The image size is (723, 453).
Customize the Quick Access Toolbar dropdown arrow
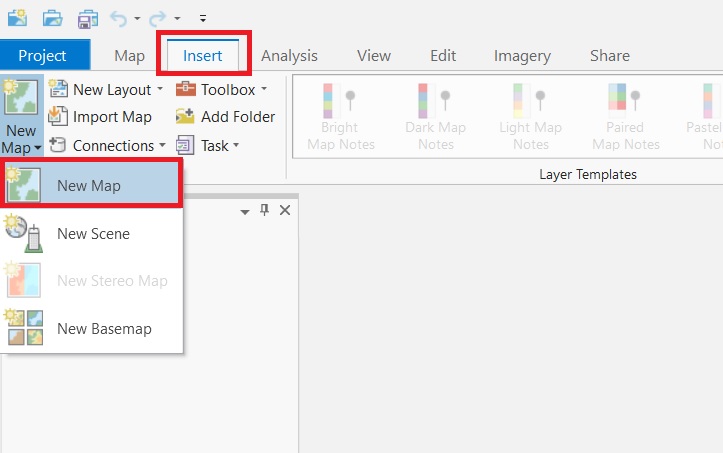click(x=203, y=18)
